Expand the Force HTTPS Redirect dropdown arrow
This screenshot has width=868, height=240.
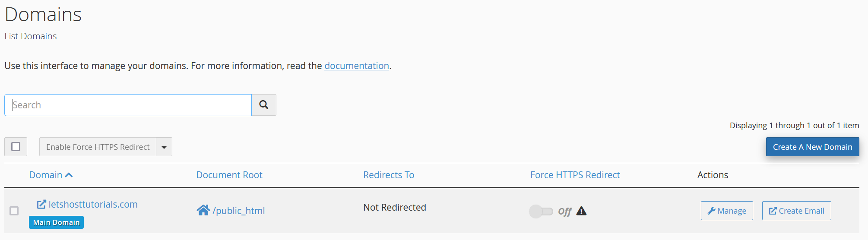[x=164, y=147]
